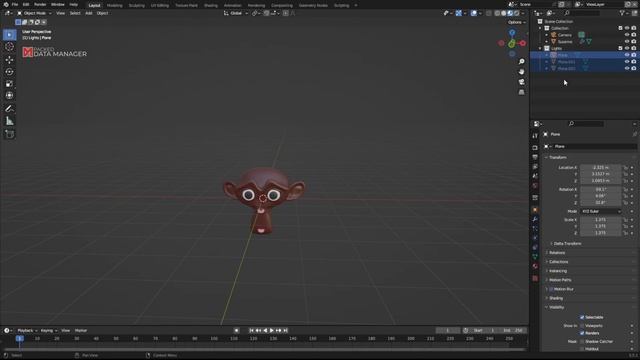Viewport: 640px width, 360px height.
Task: Select Plane.002 in the outliner
Action: coord(567,69)
